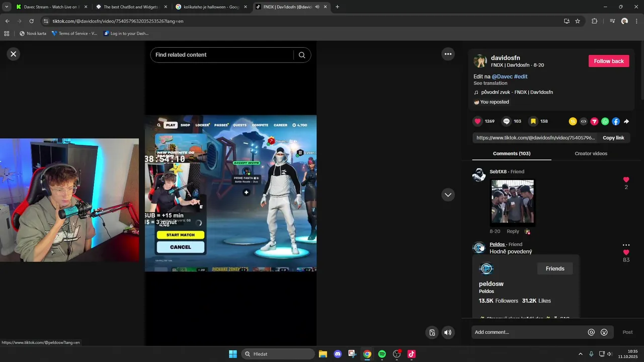Click the Post comment button
The height and width of the screenshot is (362, 644).
(x=627, y=332)
